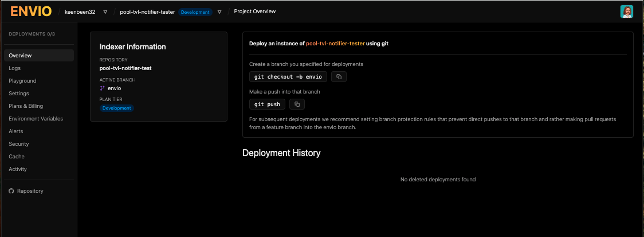This screenshot has width=644, height=237.
Task: Click the GitHub Repository icon in sidebar
Action: pos(11,191)
